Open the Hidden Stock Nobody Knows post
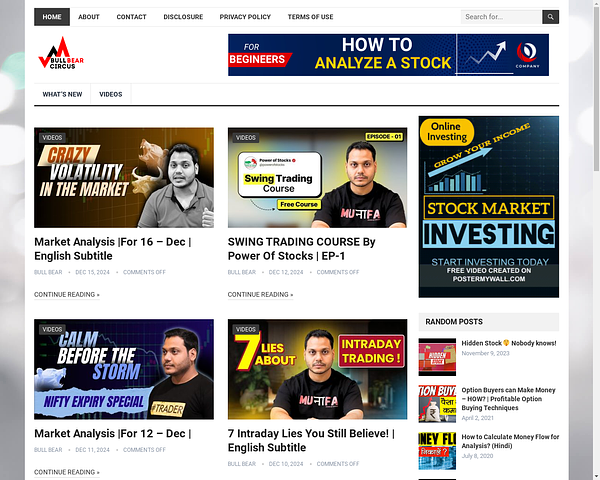This screenshot has width=600, height=480. (510, 343)
